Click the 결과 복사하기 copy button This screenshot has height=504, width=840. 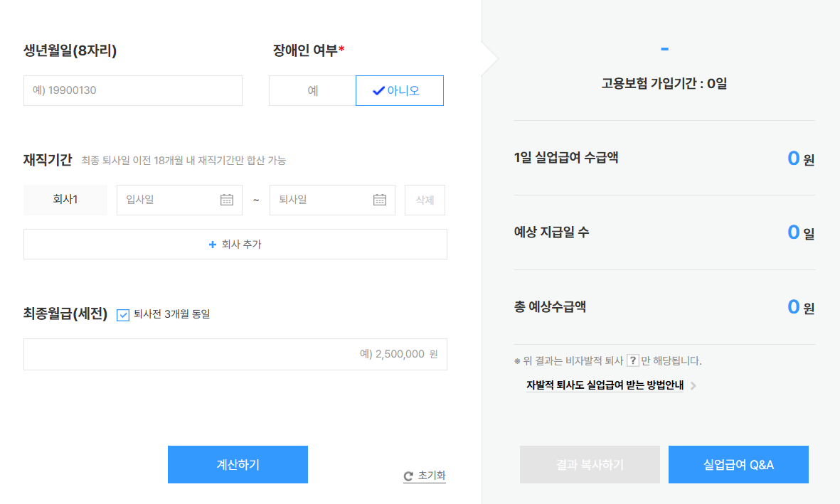coord(590,464)
